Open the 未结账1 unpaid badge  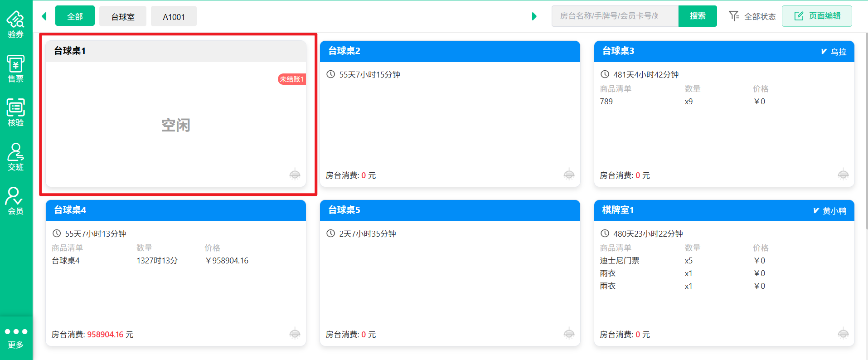[291, 79]
